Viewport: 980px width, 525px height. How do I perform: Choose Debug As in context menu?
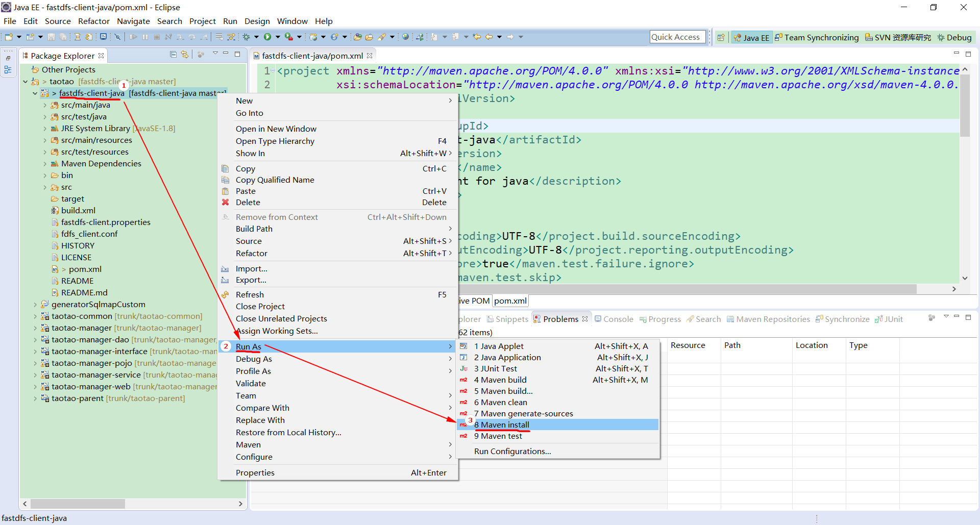337,359
